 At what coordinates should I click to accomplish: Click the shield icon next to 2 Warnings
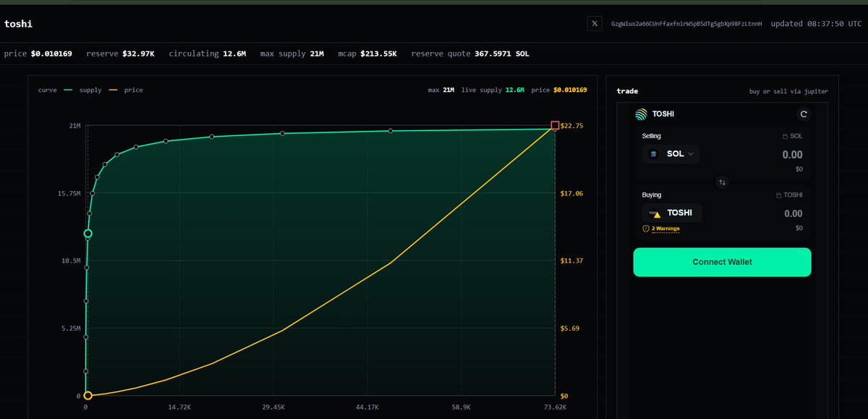646,229
